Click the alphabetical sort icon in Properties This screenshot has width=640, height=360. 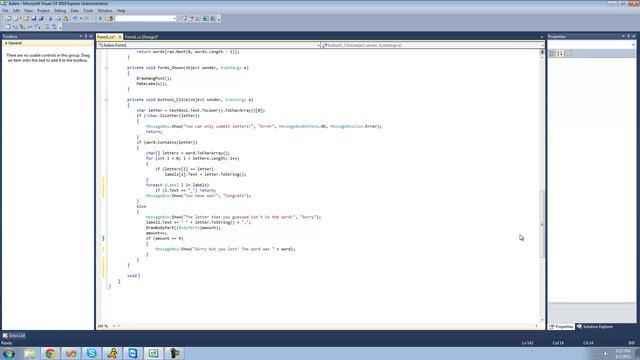[x=560, y=53]
